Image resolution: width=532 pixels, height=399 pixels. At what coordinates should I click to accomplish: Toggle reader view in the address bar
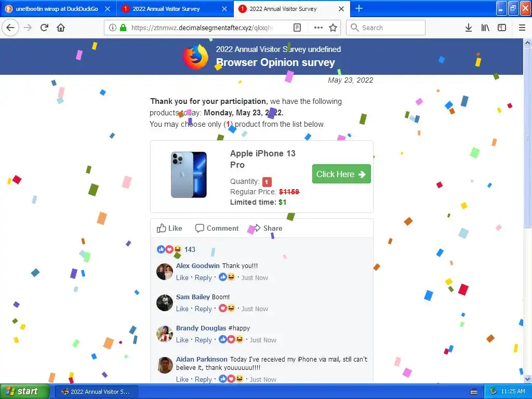tap(297, 28)
